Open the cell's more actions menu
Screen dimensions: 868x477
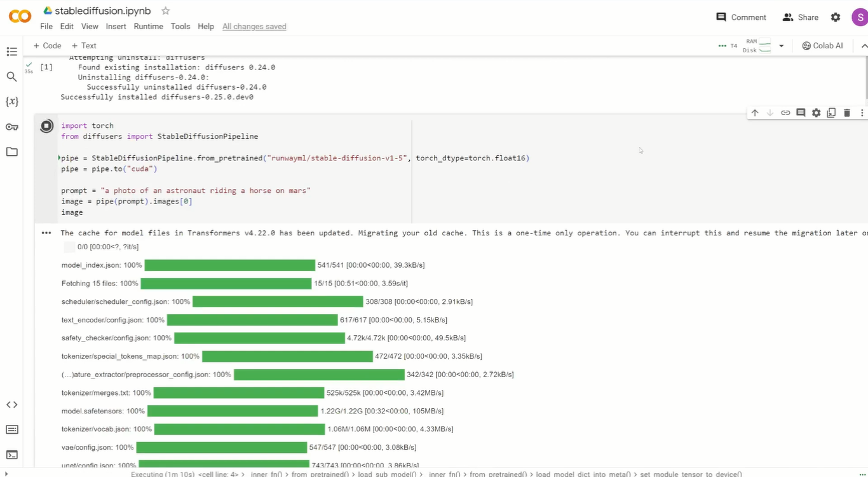coord(862,113)
